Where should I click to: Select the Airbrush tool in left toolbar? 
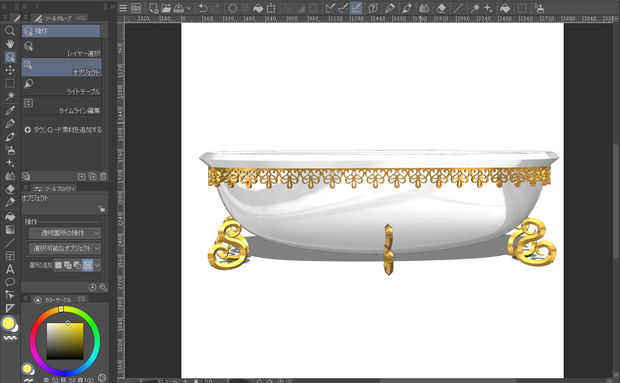tap(10, 150)
